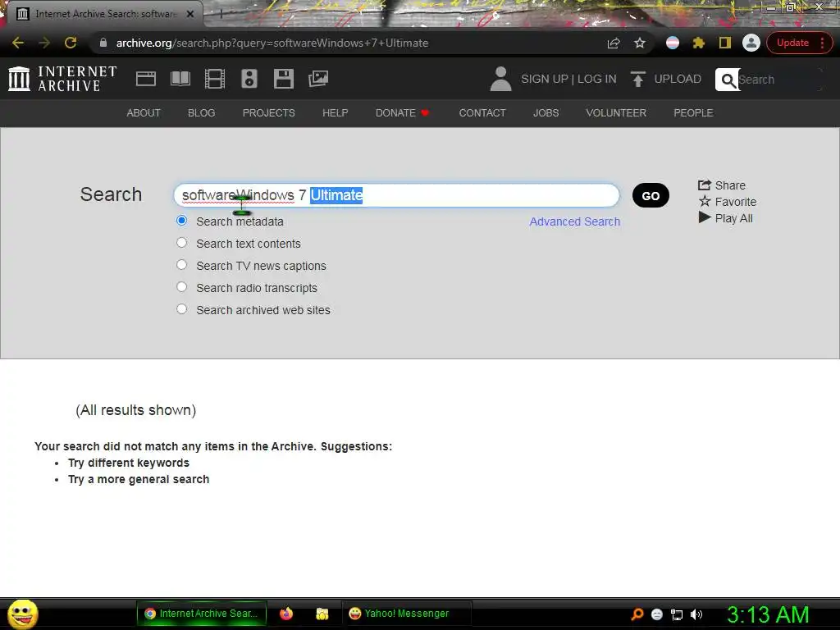Open the Audio speaker icon
This screenshot has height=630, width=840.
(x=249, y=79)
